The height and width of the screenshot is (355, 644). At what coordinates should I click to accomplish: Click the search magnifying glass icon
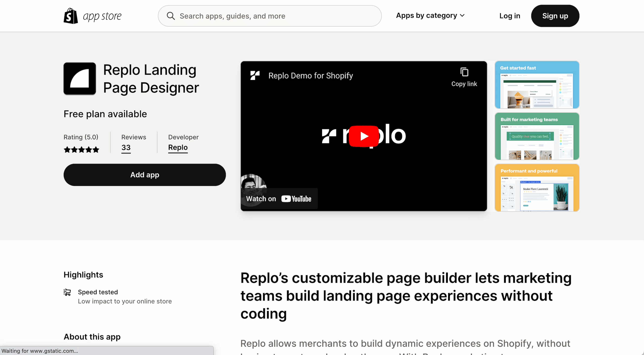pyautogui.click(x=171, y=16)
